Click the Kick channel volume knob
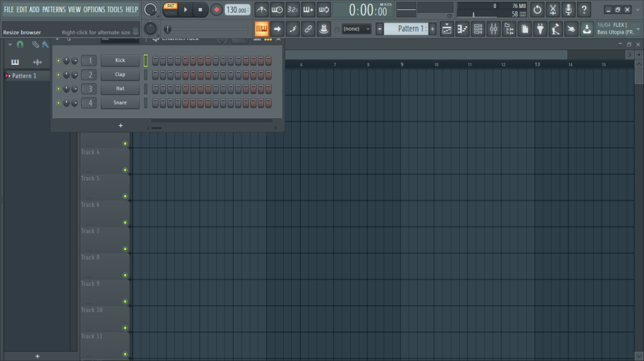644x361 pixels. [74, 61]
